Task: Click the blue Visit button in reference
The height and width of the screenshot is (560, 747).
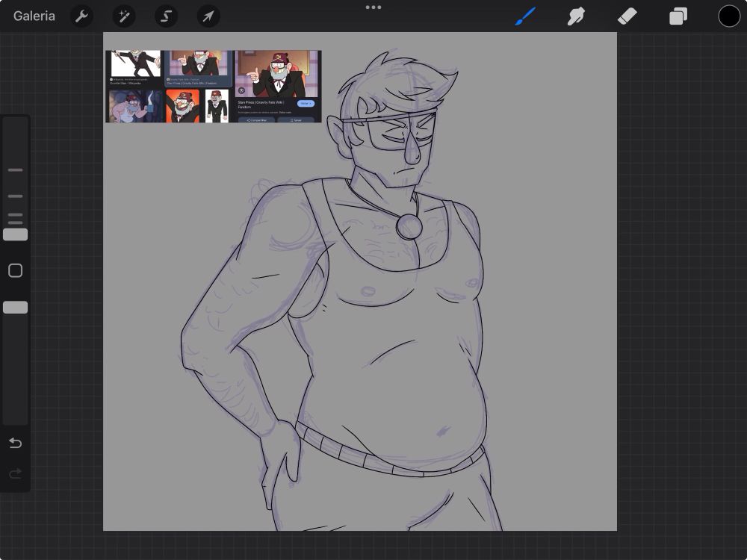Action: 306,103
